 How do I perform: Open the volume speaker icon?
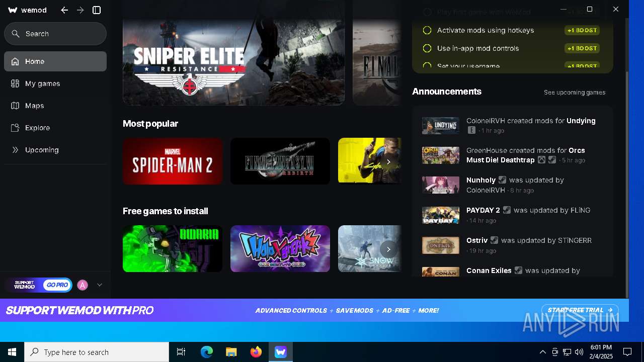point(579,352)
